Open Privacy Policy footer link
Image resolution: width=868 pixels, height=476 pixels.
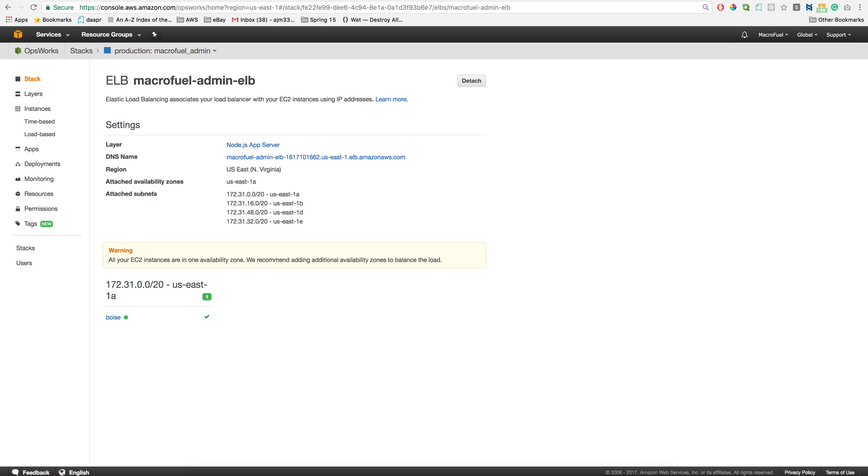click(x=800, y=472)
